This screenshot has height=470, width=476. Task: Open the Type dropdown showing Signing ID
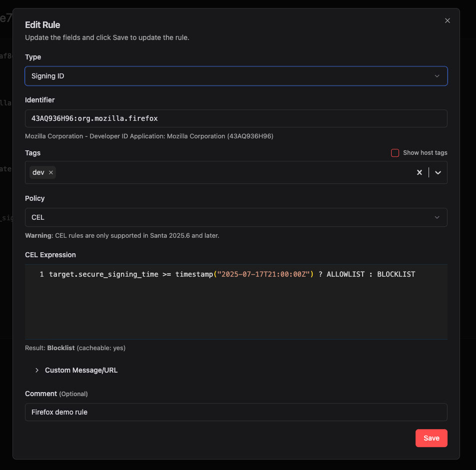click(236, 76)
